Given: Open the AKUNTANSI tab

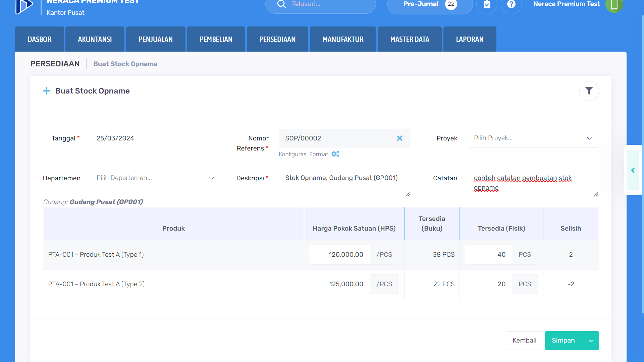Looking at the screenshot, I should tap(95, 39).
